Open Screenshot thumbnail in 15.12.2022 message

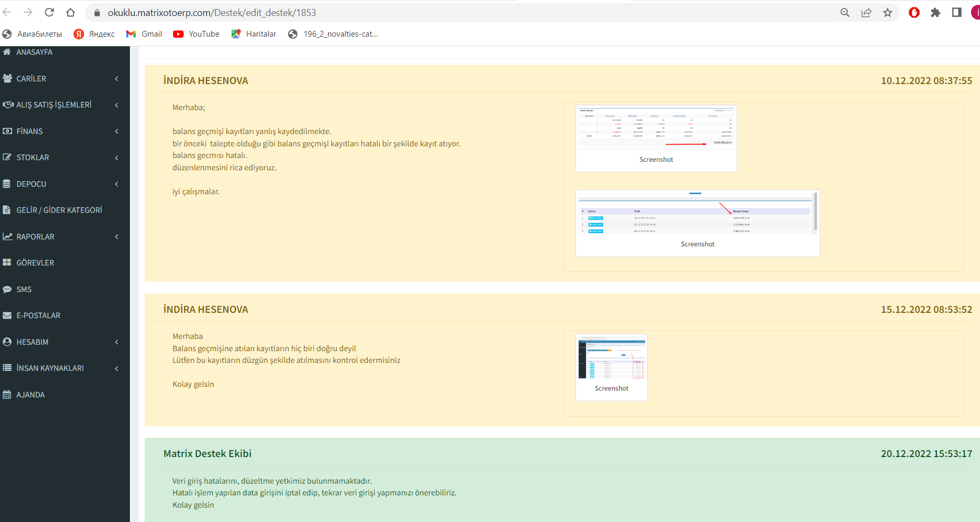[x=611, y=367]
